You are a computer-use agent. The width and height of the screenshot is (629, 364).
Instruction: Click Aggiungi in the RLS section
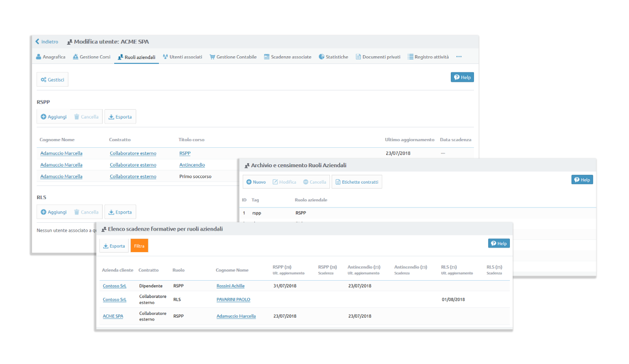[x=54, y=212]
